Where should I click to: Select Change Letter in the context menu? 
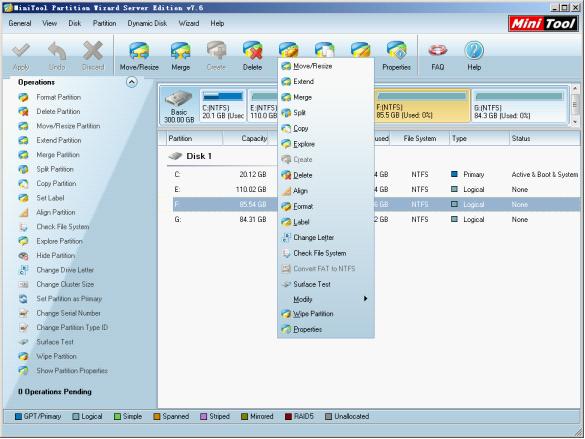[x=325, y=238]
